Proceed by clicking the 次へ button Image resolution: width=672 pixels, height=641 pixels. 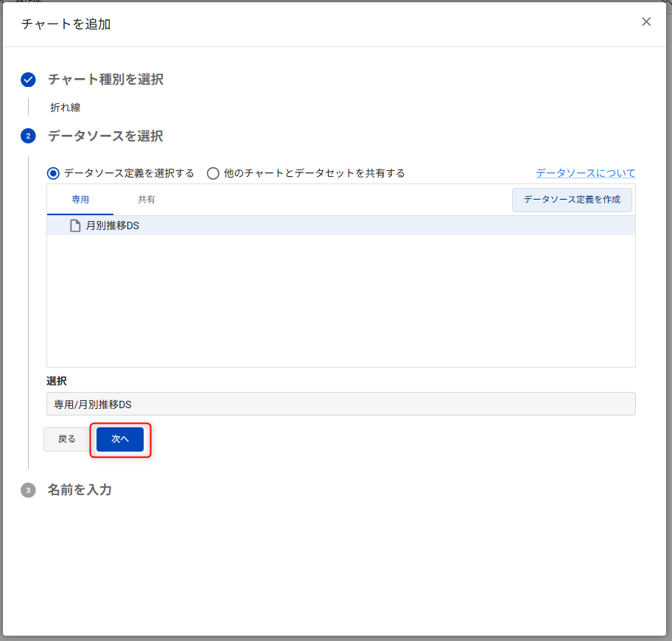click(120, 439)
